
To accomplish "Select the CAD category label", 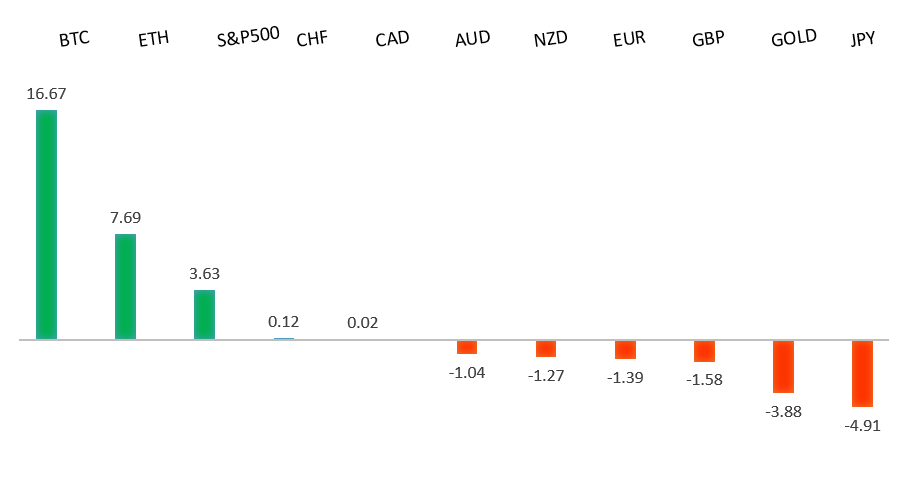I will [392, 40].
